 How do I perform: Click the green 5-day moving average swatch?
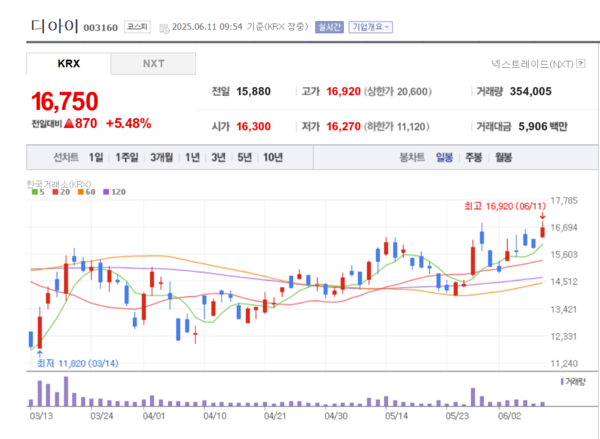[x=34, y=192]
